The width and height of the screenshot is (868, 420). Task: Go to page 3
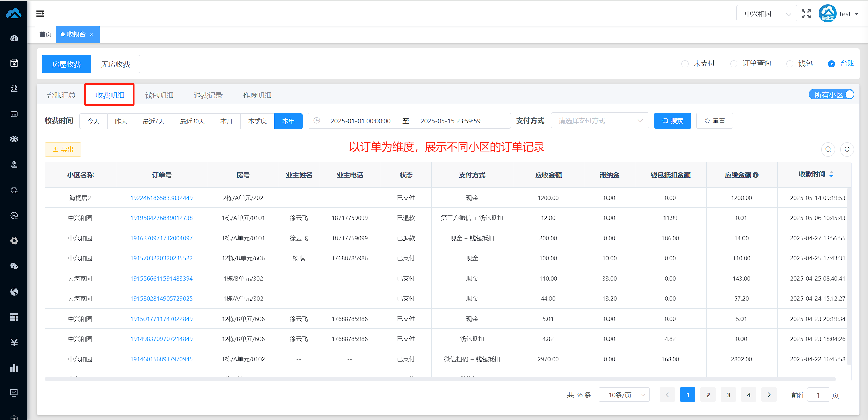(728, 395)
